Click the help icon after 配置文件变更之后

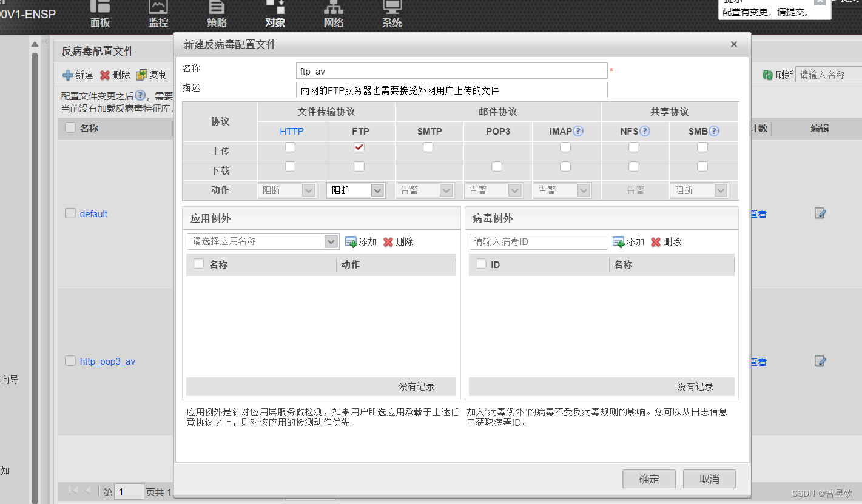(x=140, y=95)
